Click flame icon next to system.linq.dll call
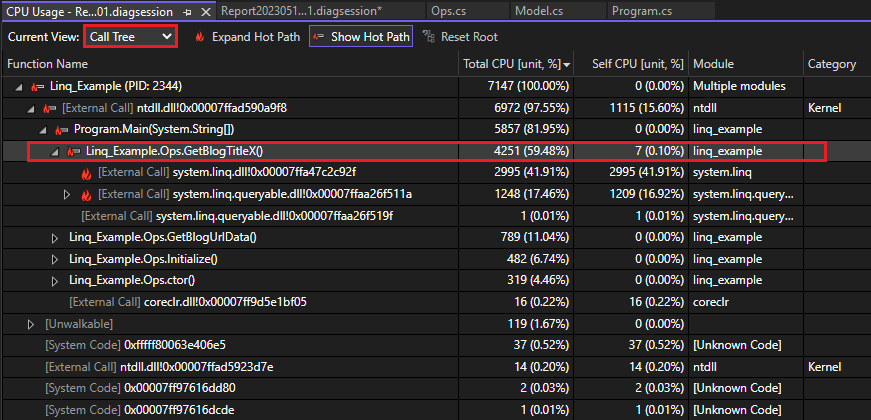The width and height of the screenshot is (871, 420). click(x=86, y=172)
